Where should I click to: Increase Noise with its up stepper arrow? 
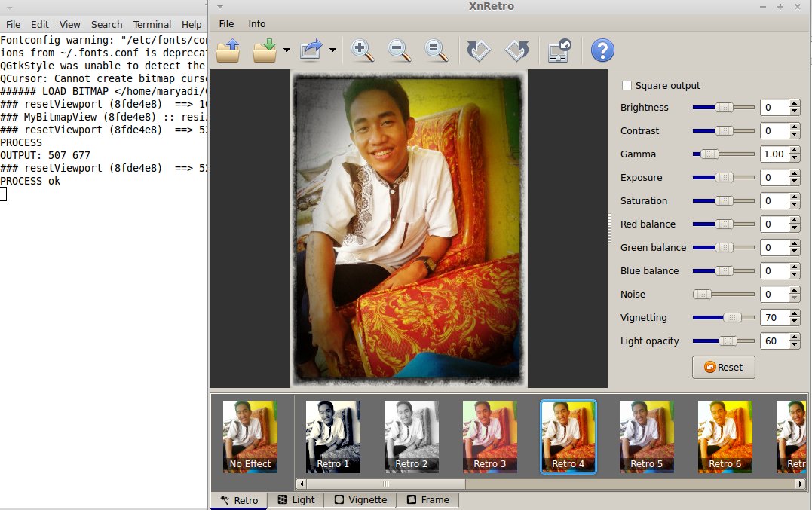(x=795, y=290)
